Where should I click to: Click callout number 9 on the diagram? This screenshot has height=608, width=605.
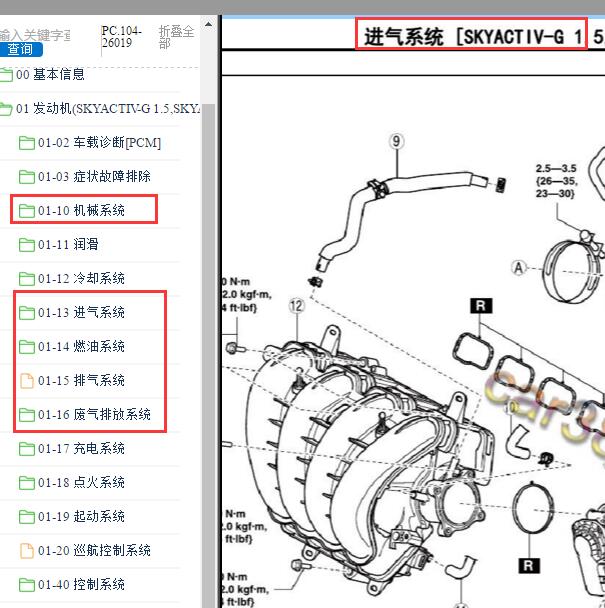click(x=396, y=141)
